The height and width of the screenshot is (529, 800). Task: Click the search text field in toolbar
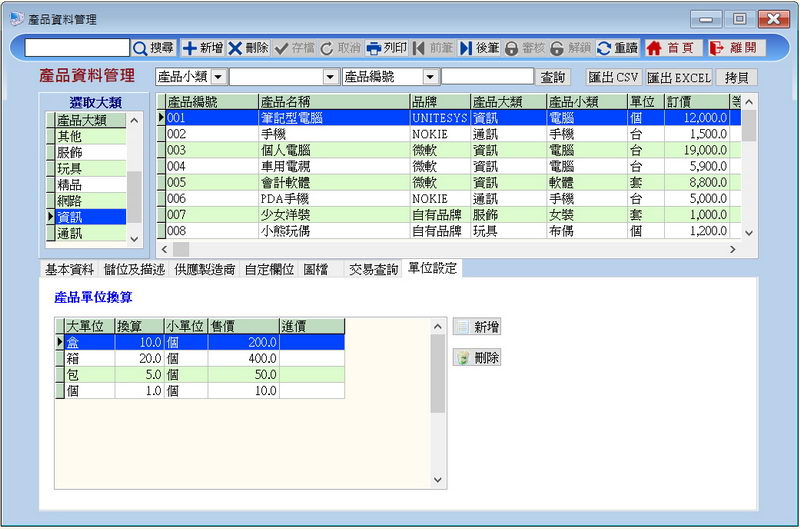coord(77,48)
